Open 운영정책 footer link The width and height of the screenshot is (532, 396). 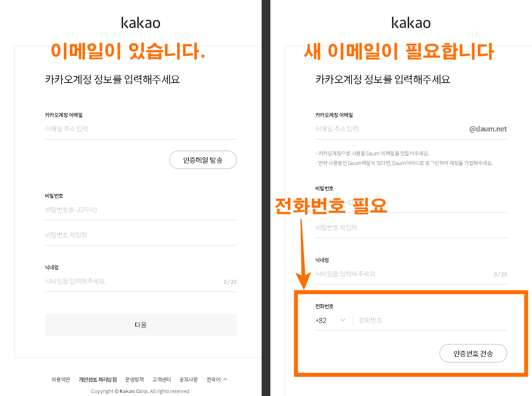point(134,379)
